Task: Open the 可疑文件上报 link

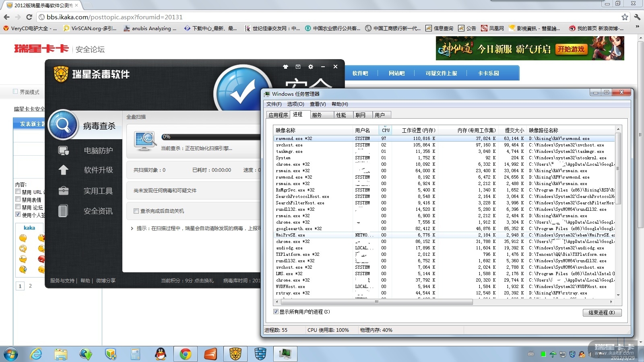Action: pos(442,73)
